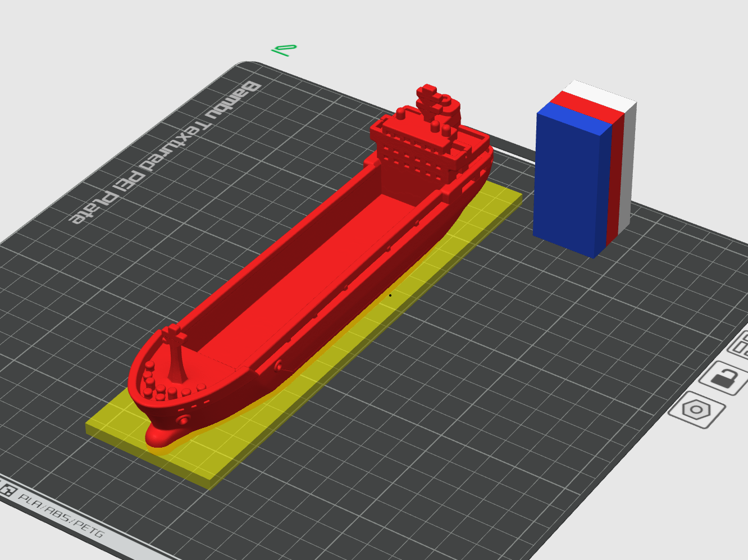Open plate settings hexagon nut icon
Screen dimensions: 748x560
pos(697,409)
